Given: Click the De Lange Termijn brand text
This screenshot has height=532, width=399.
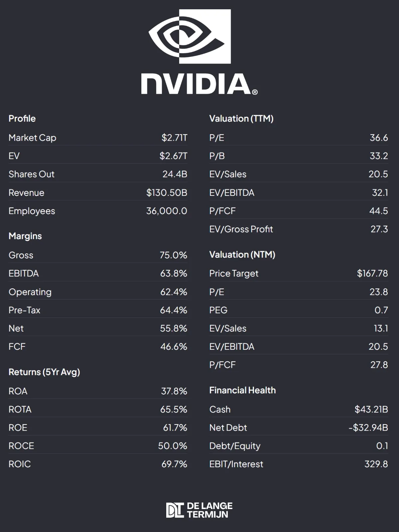Looking at the screenshot, I should (209, 510).
